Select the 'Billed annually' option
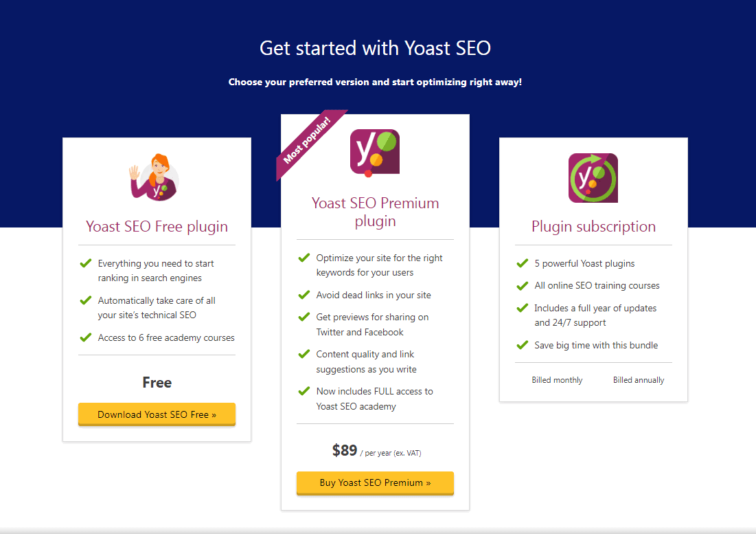Image resolution: width=756 pixels, height=534 pixels. (638, 379)
